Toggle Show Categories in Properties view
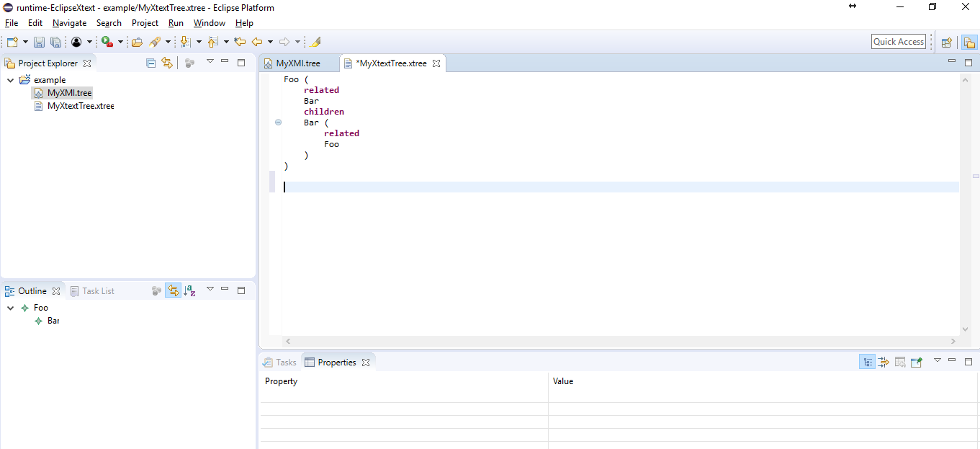Image resolution: width=980 pixels, height=449 pixels. pyautogui.click(x=868, y=362)
